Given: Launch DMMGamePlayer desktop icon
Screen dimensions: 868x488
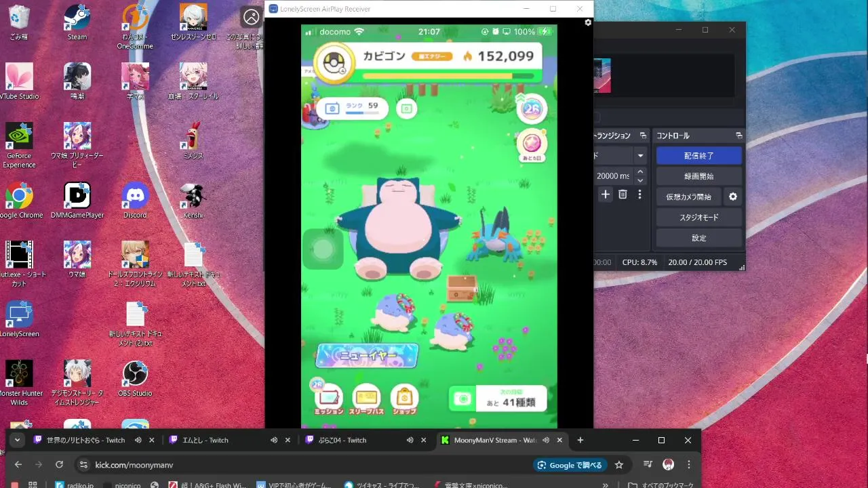Looking at the screenshot, I should 77,201.
